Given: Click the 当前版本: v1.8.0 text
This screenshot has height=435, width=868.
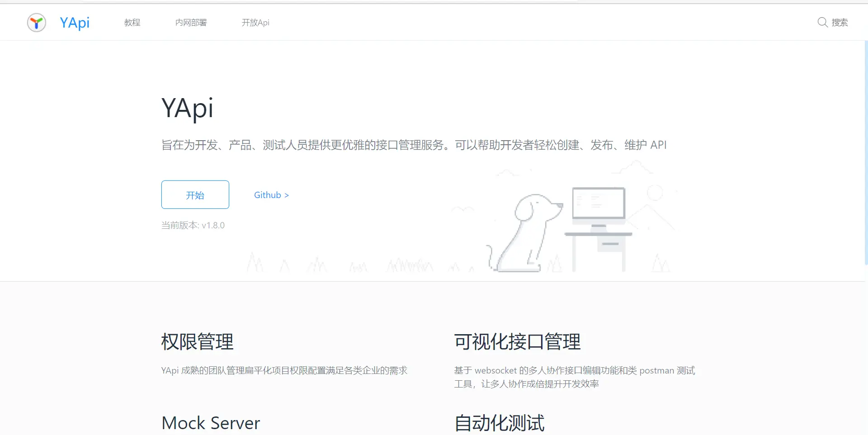Looking at the screenshot, I should 193,225.
